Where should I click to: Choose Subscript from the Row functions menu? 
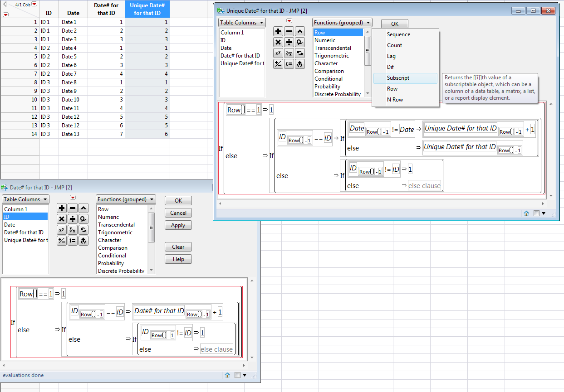point(398,78)
